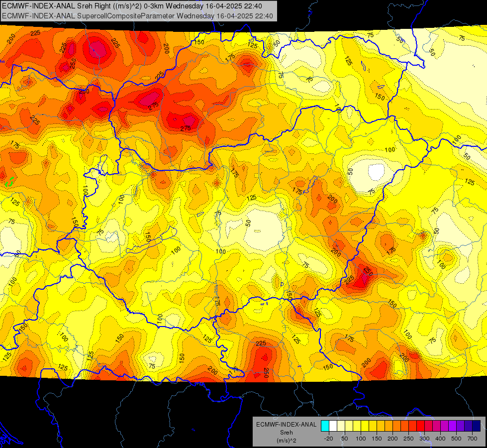Click the legend label 700
487x448 pixels.
472,439
